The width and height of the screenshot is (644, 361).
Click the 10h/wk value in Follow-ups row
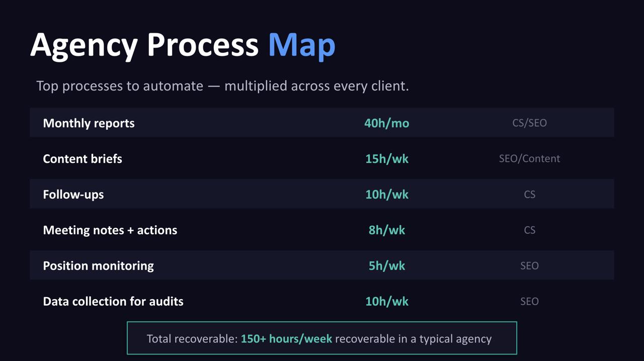coord(386,195)
